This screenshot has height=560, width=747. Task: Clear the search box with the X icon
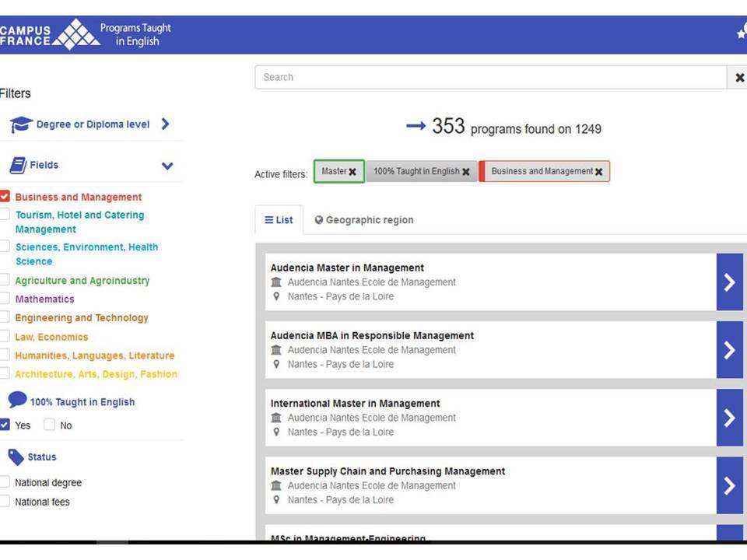[739, 77]
